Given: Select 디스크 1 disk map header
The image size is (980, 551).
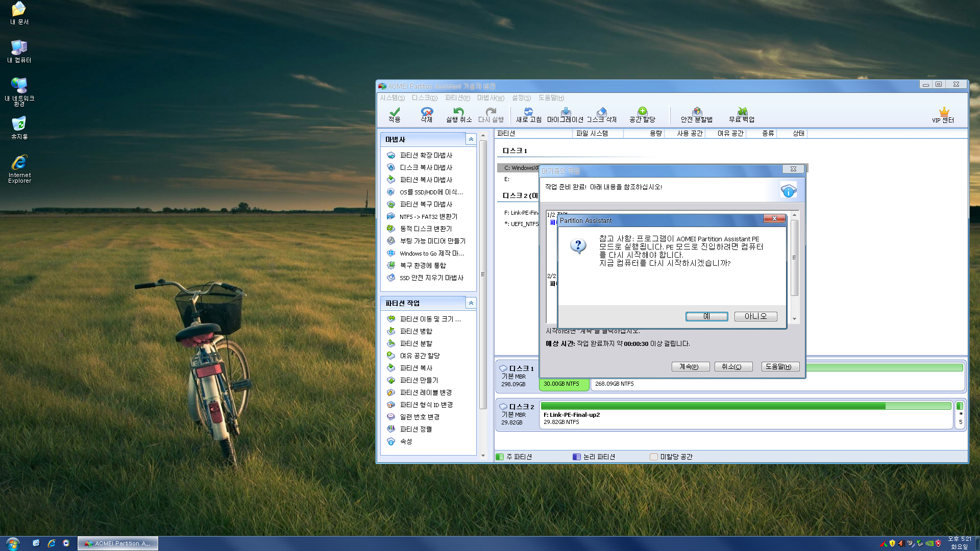Looking at the screenshot, I should 517,375.
